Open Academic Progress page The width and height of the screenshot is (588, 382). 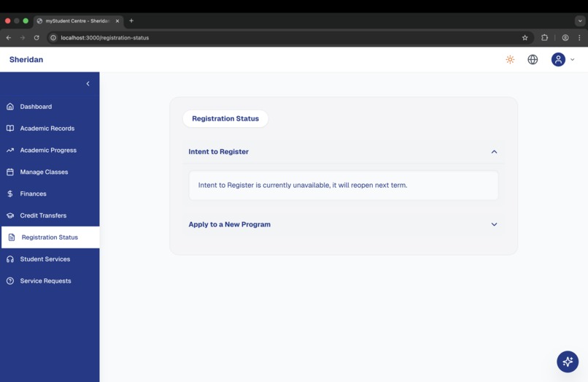click(x=50, y=150)
